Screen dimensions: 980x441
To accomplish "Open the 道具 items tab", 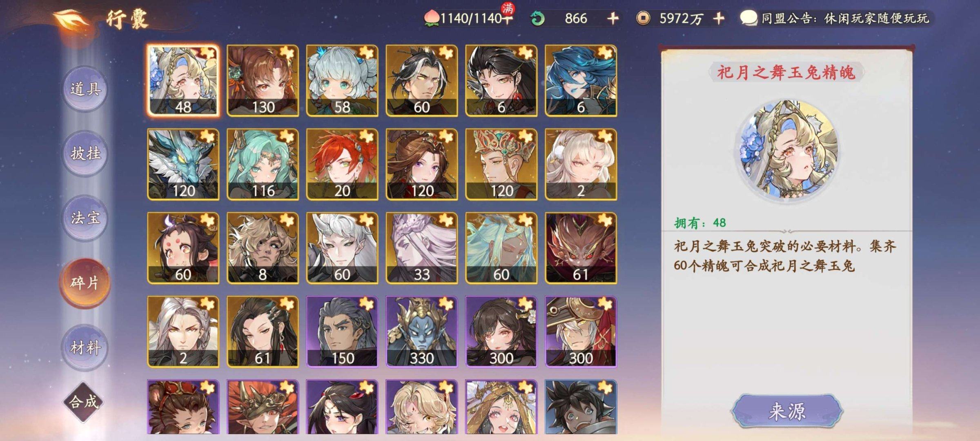I will click(x=85, y=89).
